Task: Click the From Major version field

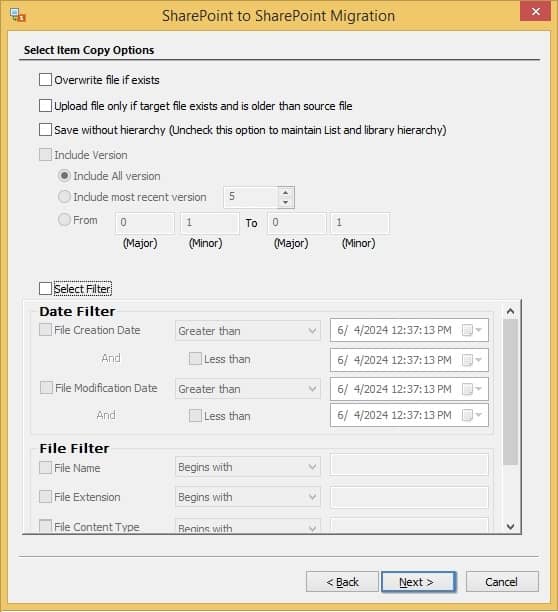Action: click(x=145, y=223)
